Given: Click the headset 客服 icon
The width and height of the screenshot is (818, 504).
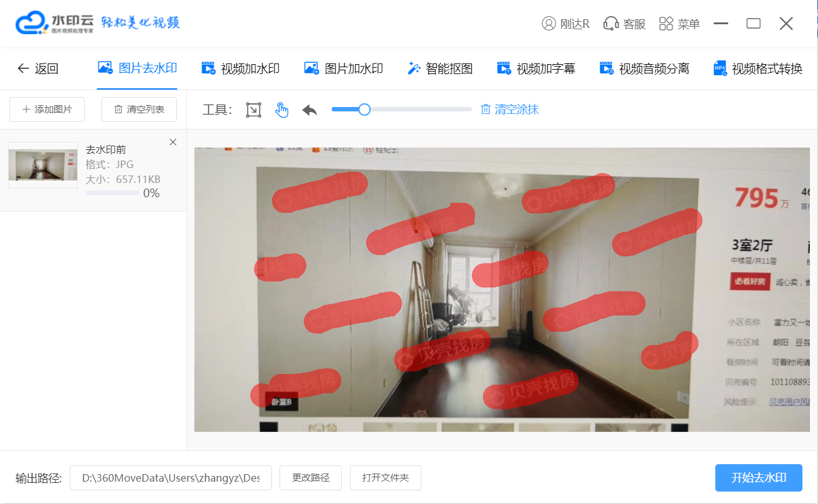Looking at the screenshot, I should point(610,24).
